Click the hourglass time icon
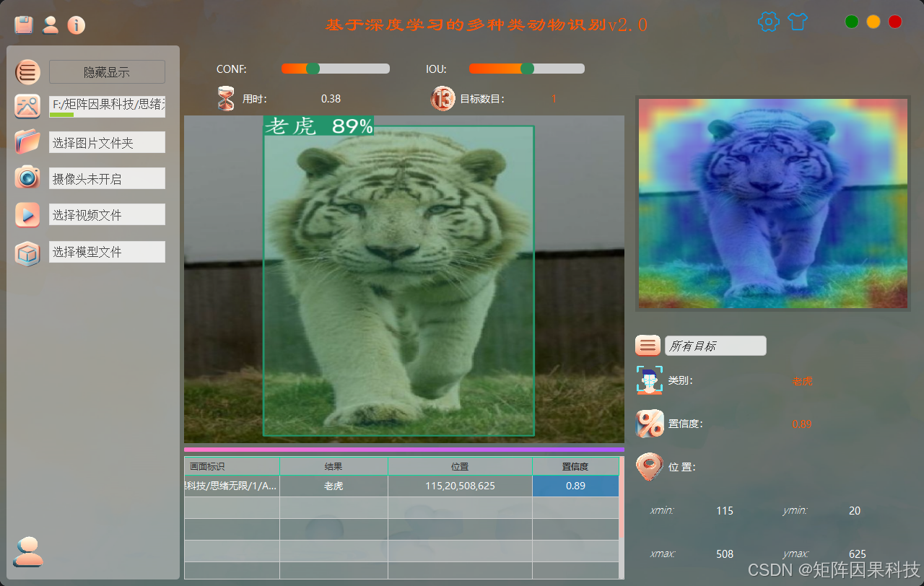The height and width of the screenshot is (586, 924). (227, 98)
